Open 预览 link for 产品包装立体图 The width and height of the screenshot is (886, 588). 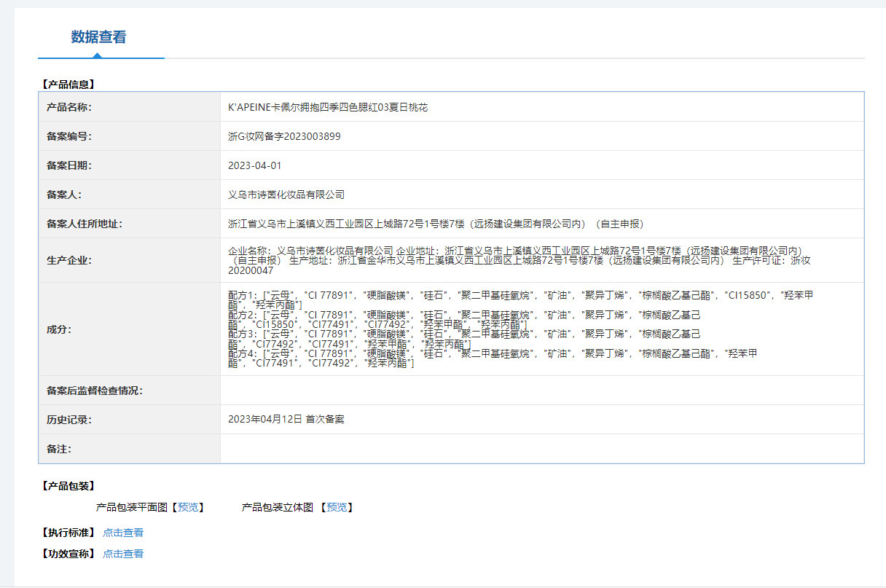pos(337,507)
